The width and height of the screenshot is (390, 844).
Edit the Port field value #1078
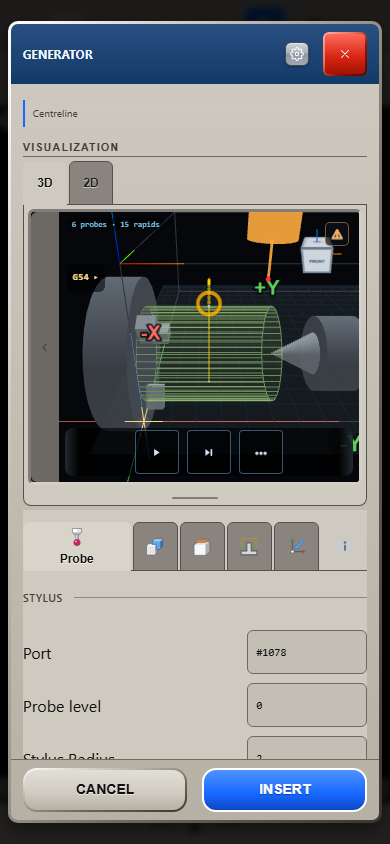click(307, 652)
